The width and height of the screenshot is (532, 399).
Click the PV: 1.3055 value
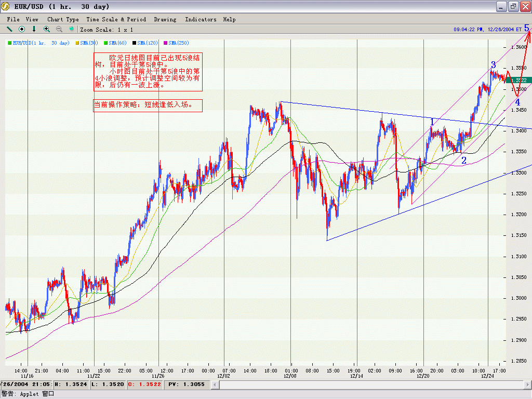click(x=187, y=384)
